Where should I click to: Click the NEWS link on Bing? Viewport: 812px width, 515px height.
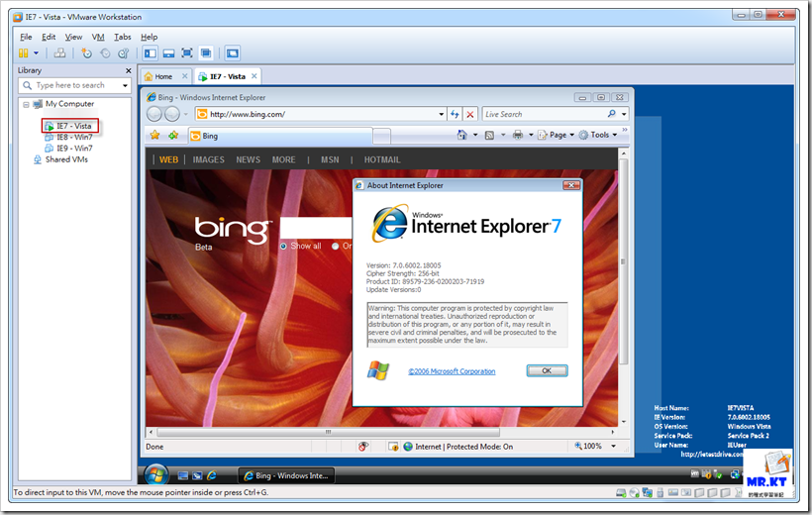tap(248, 159)
